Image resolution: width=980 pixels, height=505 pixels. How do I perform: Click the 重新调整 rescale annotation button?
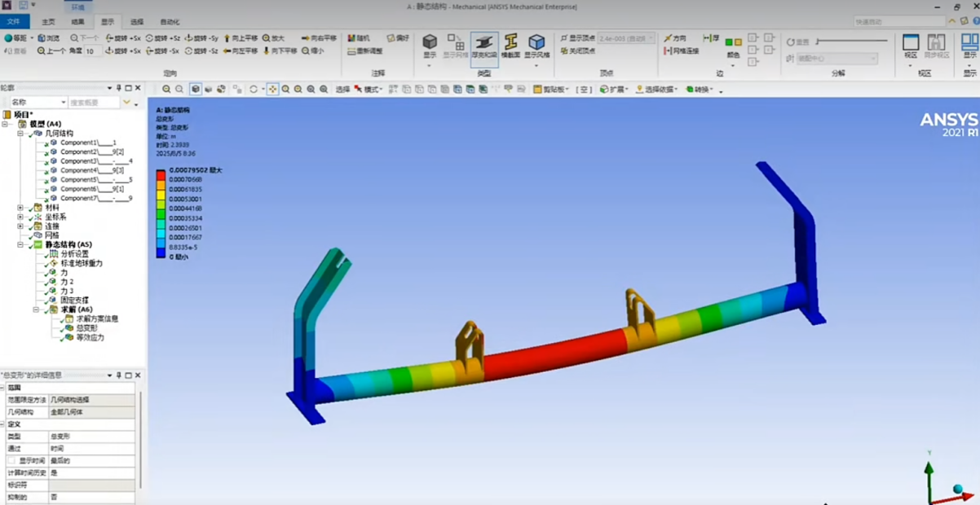click(x=364, y=51)
